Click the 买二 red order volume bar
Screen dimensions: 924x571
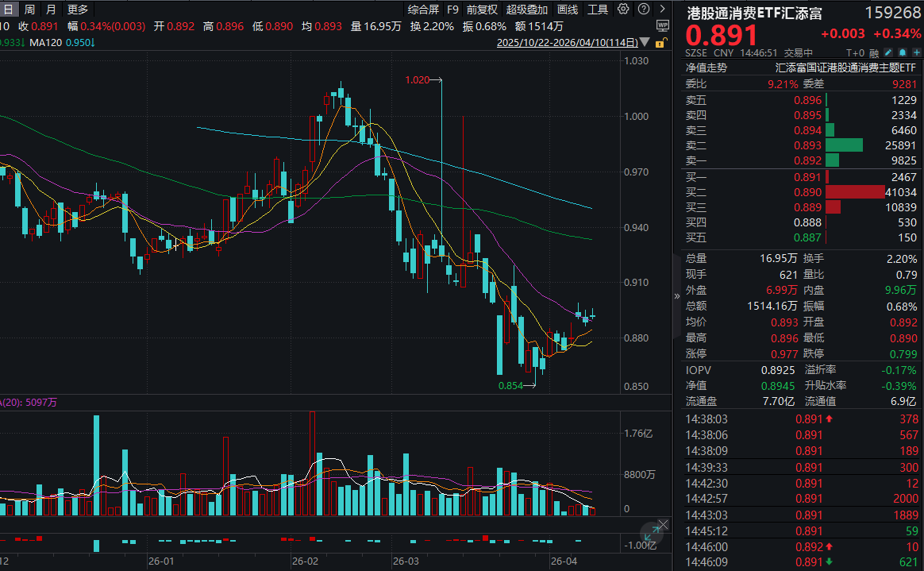(855, 192)
